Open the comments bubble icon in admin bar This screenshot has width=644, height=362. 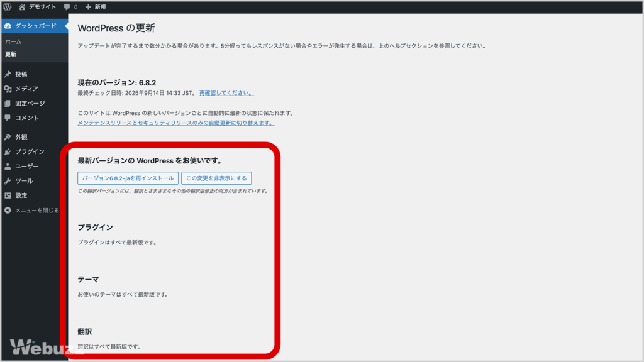coord(67,7)
